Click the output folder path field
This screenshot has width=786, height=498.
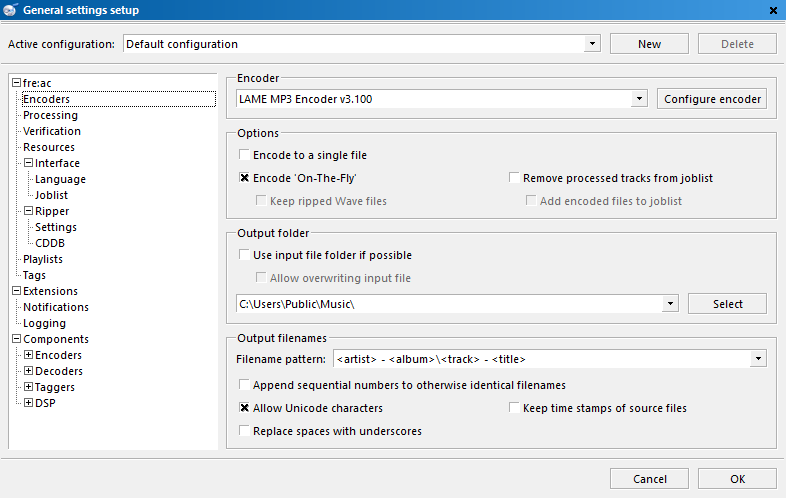pyautogui.click(x=450, y=304)
